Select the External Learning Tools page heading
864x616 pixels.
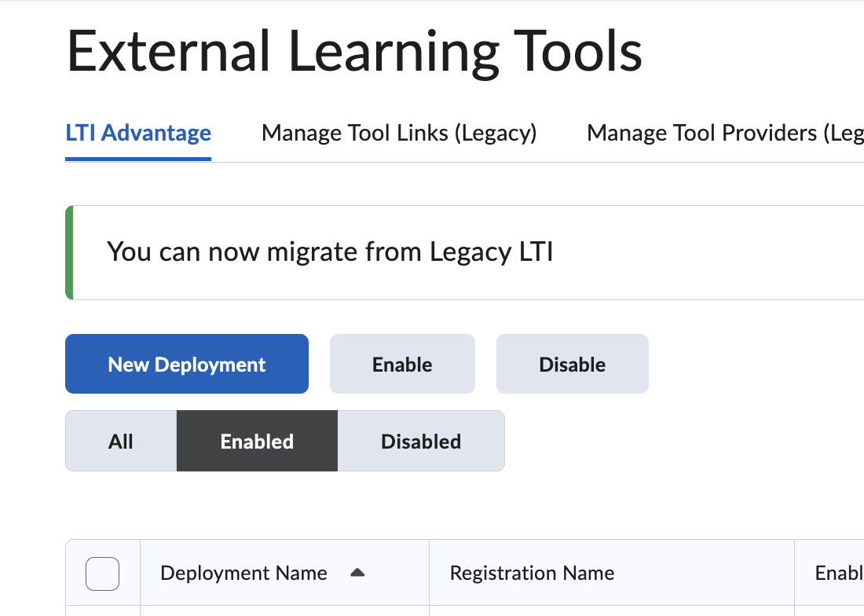(x=355, y=51)
